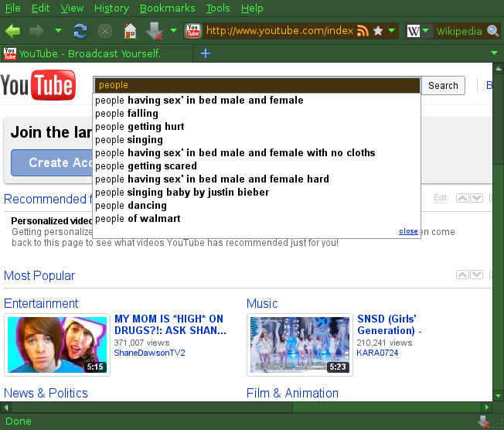Open the back/forward history dropdown arrow
504x430 pixels.
59,31
